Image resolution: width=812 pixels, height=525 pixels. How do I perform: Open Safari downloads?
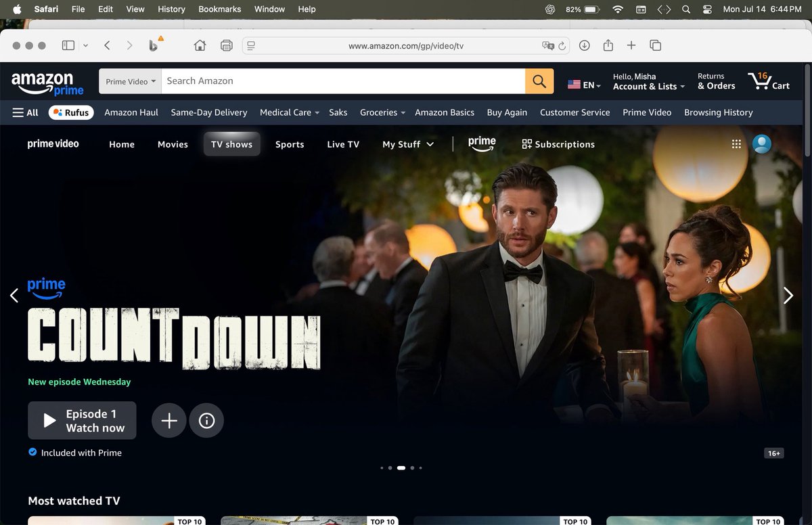coord(585,45)
